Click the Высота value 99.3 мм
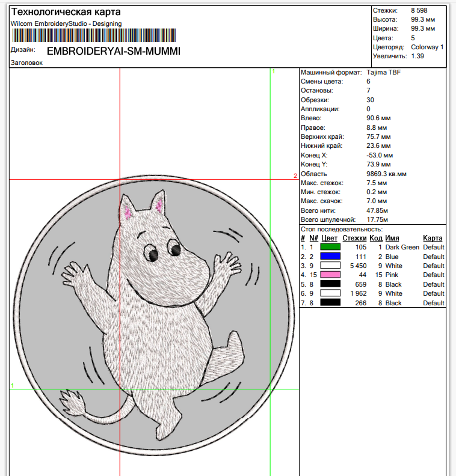 [x=423, y=19]
